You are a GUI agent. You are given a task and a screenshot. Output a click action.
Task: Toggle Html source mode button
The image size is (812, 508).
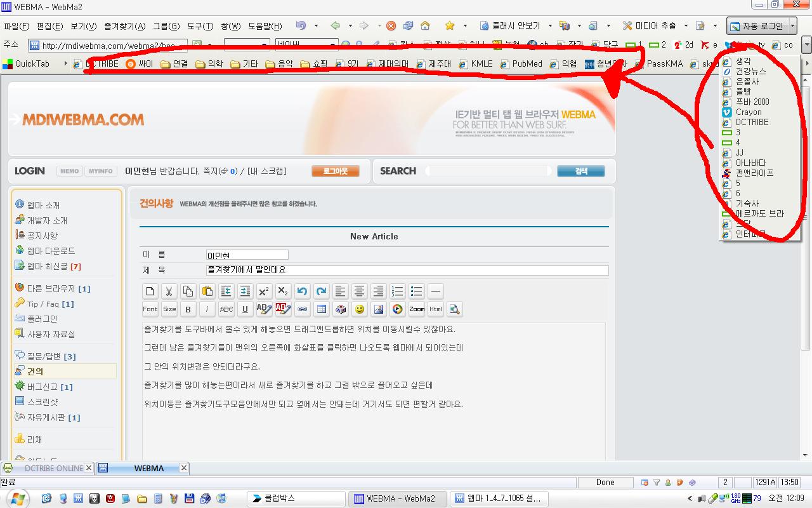[x=436, y=309]
